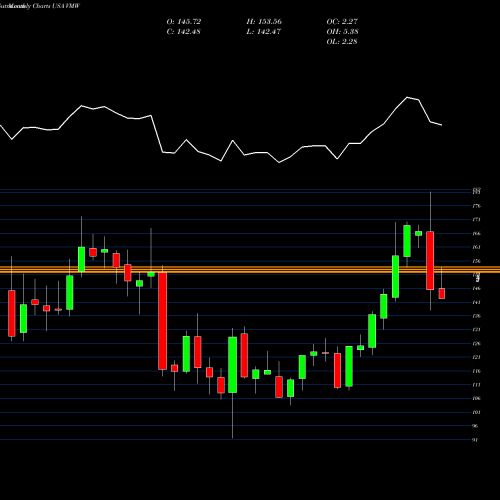This screenshot has width=500, height=500.
Task: Click the 106 price axis label
Action: tap(476, 398)
